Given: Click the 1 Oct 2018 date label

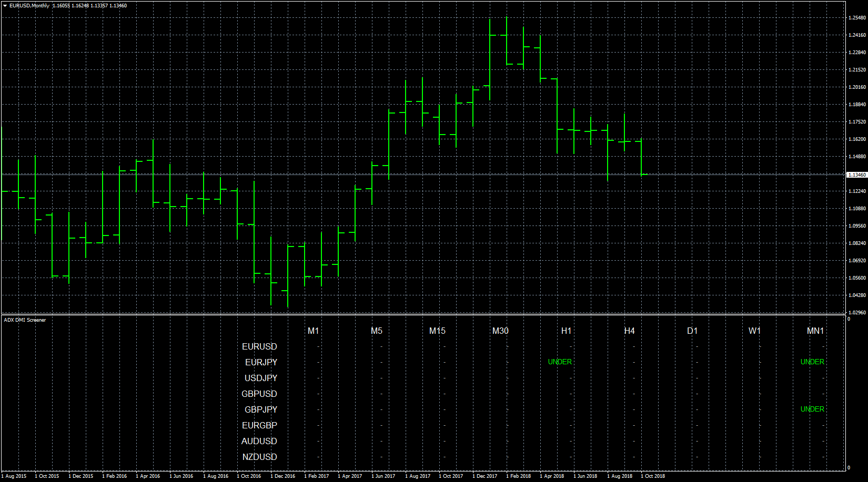Looking at the screenshot, I should coord(653,476).
